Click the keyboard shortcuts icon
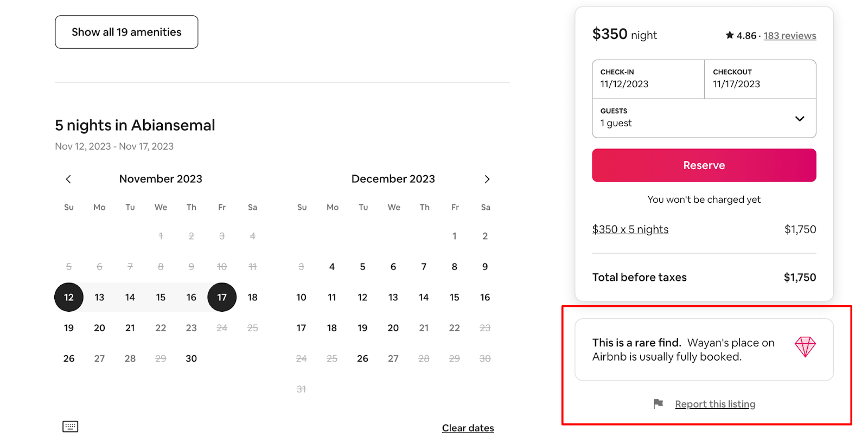The image size is (868, 444). (70, 427)
